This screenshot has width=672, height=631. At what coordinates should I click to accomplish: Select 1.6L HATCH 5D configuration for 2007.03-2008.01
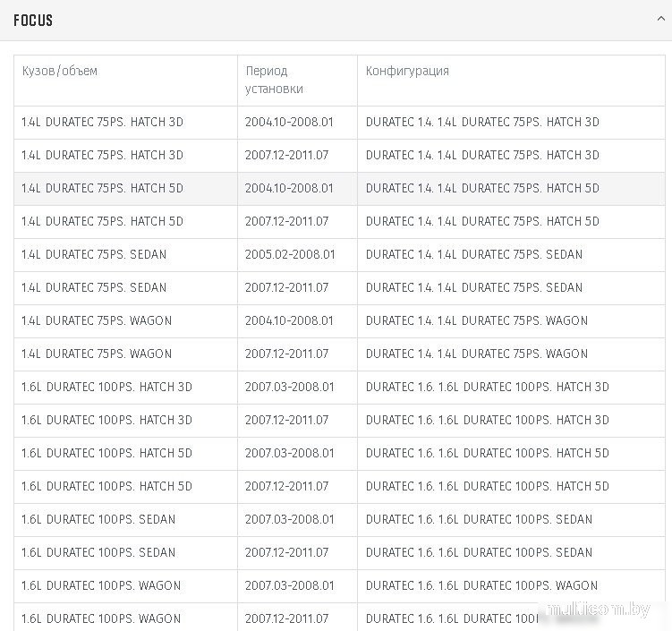click(487, 453)
